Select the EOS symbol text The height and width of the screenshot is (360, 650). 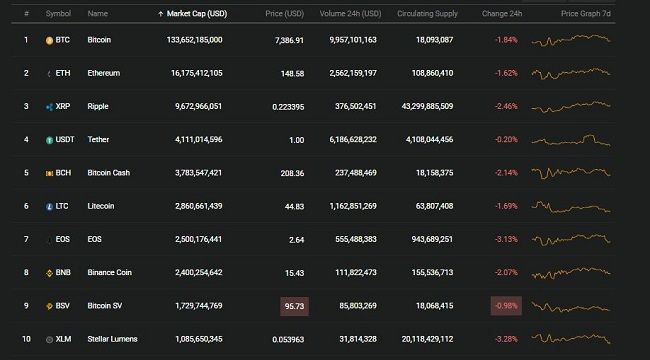tap(63, 239)
